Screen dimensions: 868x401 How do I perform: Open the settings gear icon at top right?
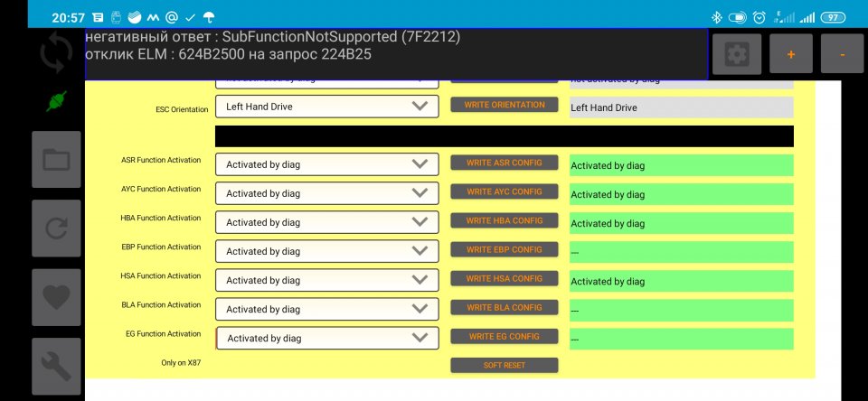pyautogui.click(x=737, y=54)
